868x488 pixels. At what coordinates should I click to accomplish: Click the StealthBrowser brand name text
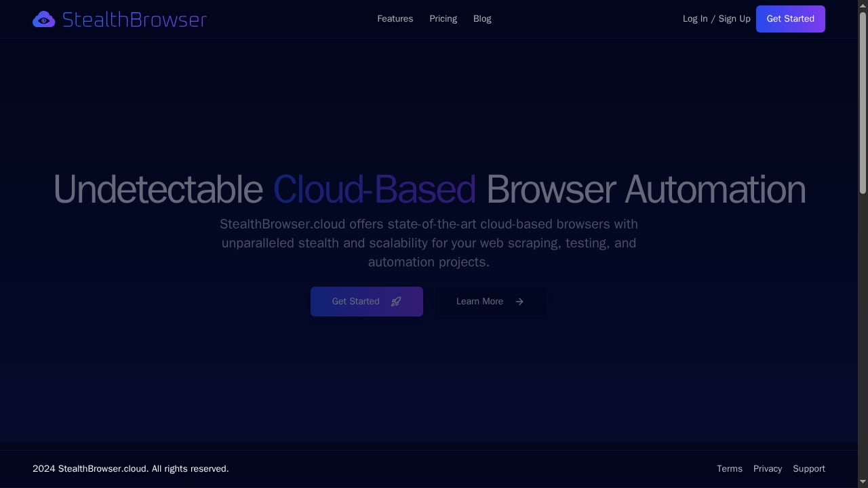[x=134, y=20]
